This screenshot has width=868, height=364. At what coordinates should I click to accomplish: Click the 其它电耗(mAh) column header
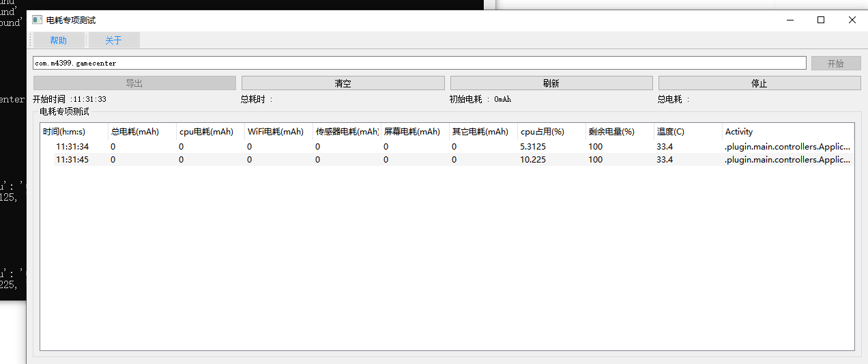pos(483,132)
